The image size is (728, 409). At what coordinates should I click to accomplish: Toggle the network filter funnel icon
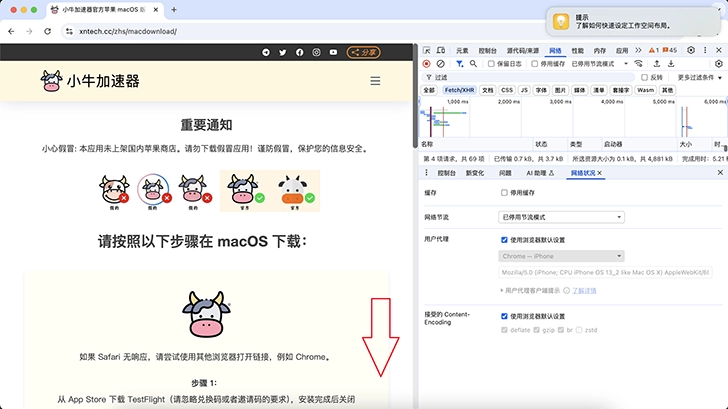coord(459,64)
